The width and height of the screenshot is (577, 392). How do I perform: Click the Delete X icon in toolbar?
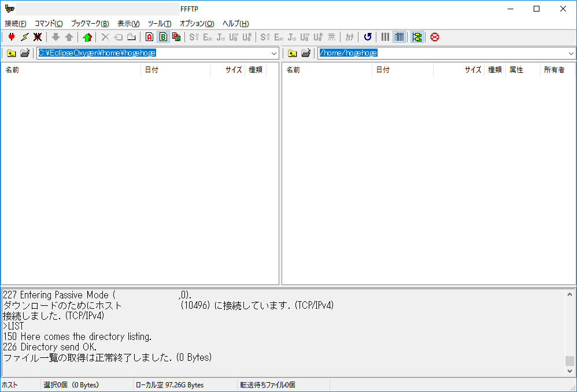click(x=105, y=37)
